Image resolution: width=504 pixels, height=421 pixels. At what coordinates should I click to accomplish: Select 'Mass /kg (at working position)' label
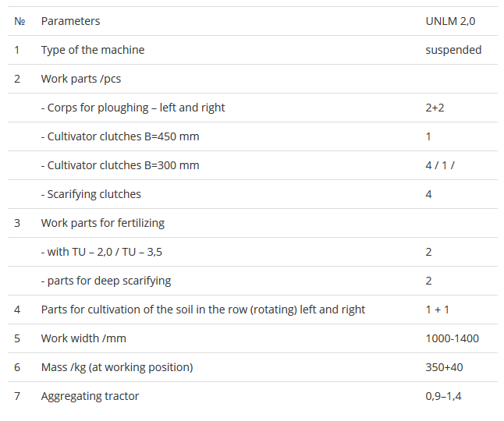coord(117,367)
